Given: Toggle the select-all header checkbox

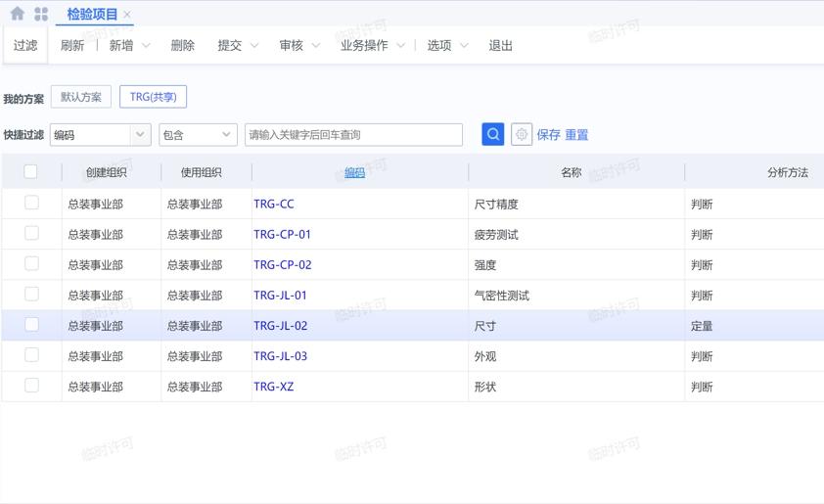Looking at the screenshot, I should [x=30, y=171].
